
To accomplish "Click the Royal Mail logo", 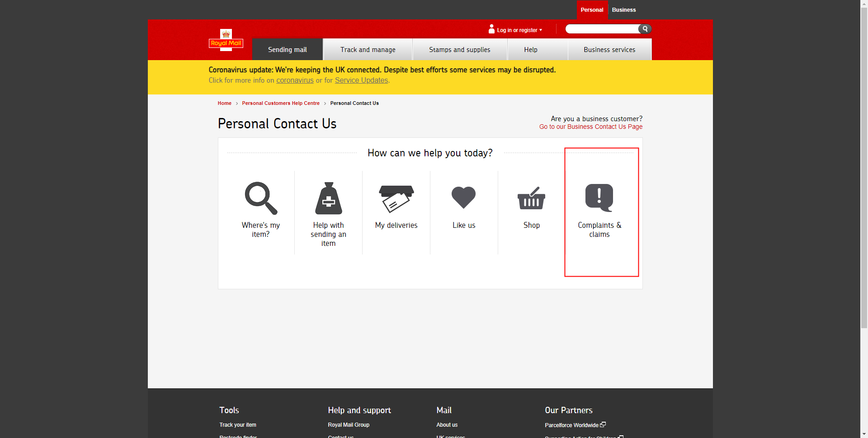I will coord(226,41).
